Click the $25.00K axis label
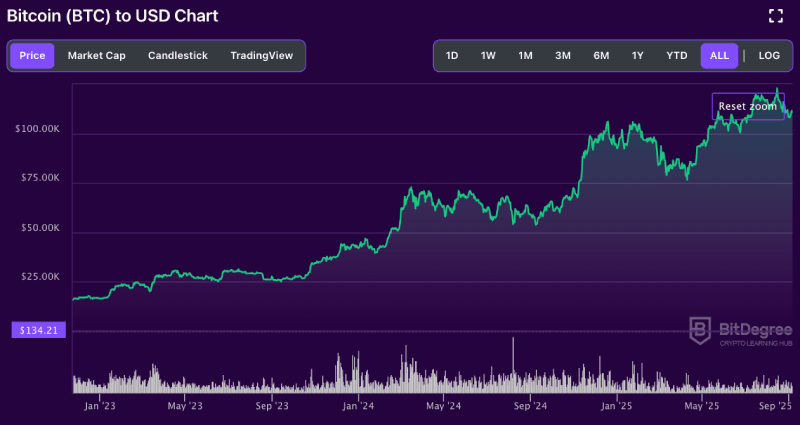Image resolution: width=800 pixels, height=425 pixels. pos(40,277)
